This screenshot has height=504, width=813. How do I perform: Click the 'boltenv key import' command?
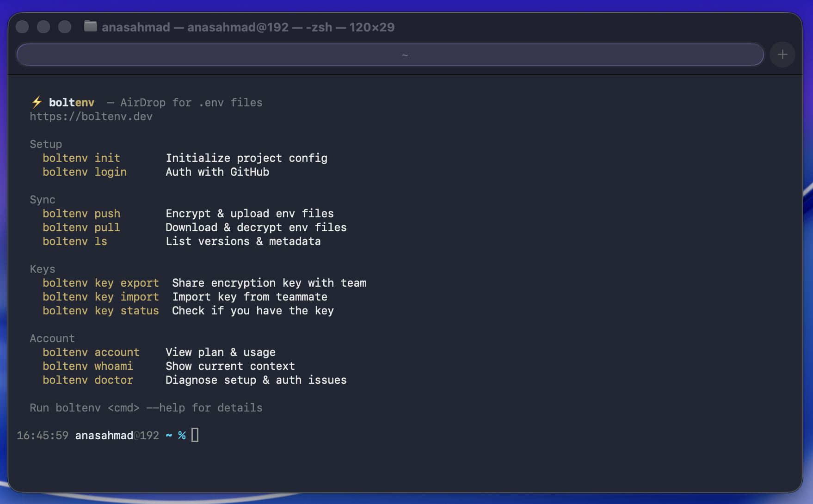click(101, 297)
